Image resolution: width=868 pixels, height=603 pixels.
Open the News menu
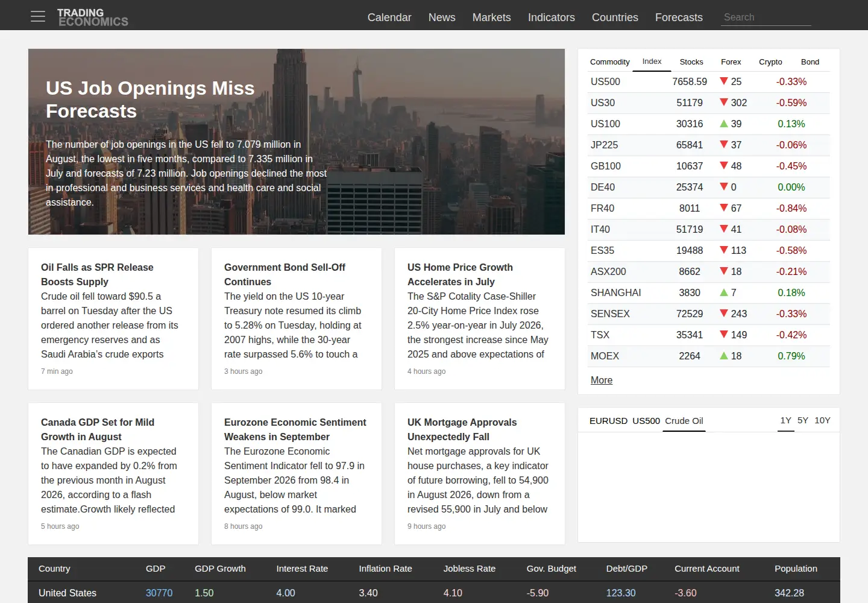point(442,17)
